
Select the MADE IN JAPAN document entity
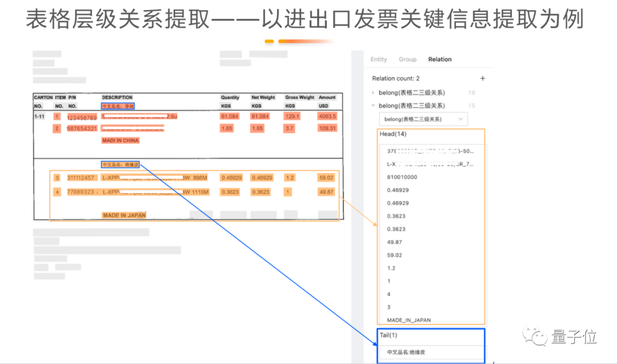pyautogui.click(x=125, y=216)
